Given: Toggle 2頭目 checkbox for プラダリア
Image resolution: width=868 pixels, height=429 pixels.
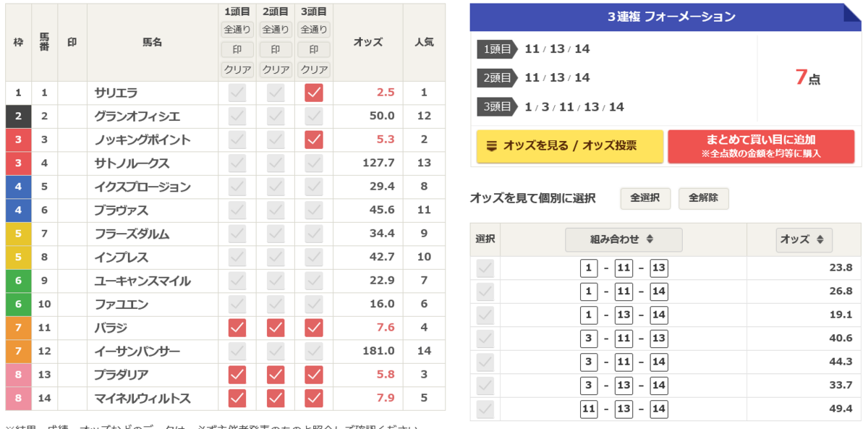Looking at the screenshot, I should pyautogui.click(x=276, y=375).
